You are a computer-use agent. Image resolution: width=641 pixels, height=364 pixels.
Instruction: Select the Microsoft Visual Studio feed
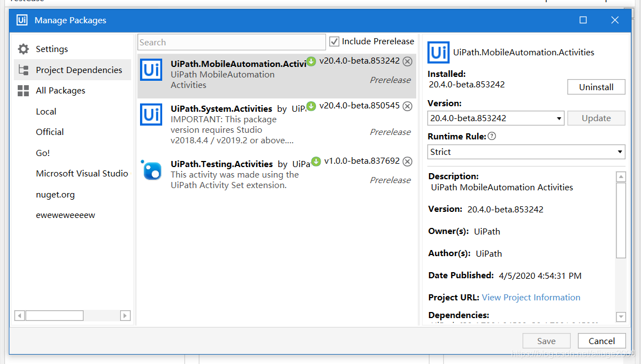(x=82, y=173)
